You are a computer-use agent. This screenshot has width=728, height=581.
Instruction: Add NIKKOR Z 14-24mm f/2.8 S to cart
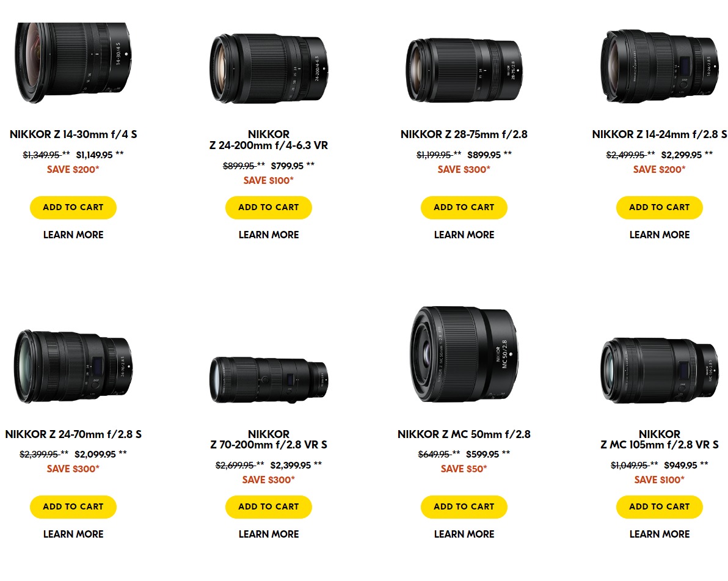pos(659,207)
